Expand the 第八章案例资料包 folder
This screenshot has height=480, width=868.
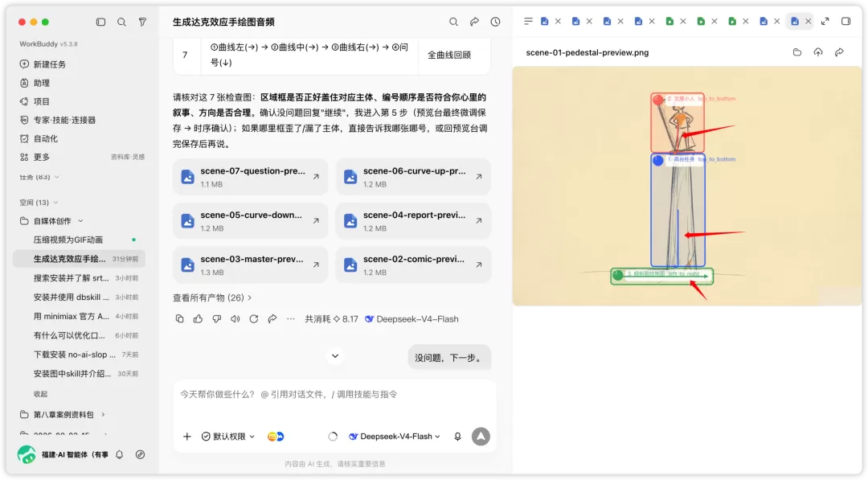click(x=103, y=415)
